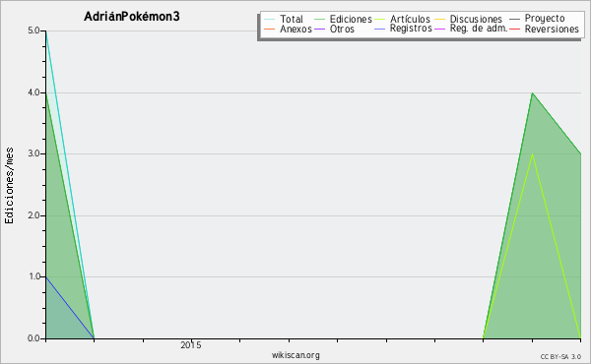
Task: Click the Discusiones legend label
Action: pos(476,20)
